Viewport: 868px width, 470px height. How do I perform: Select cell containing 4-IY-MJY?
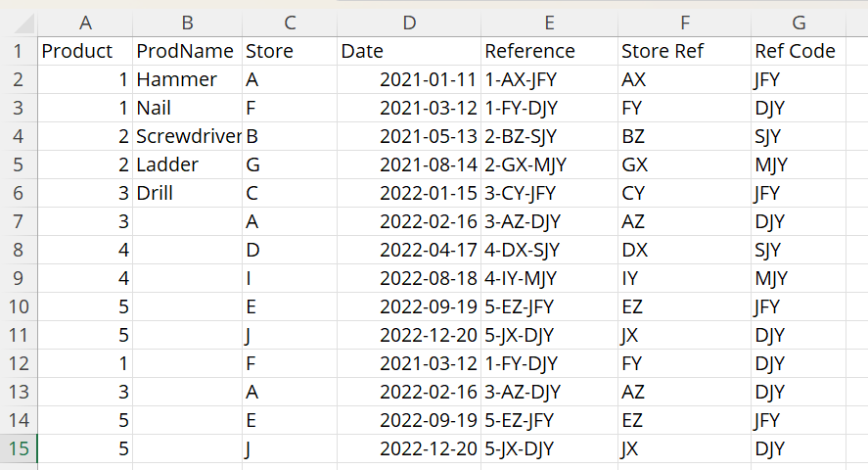pos(549,278)
